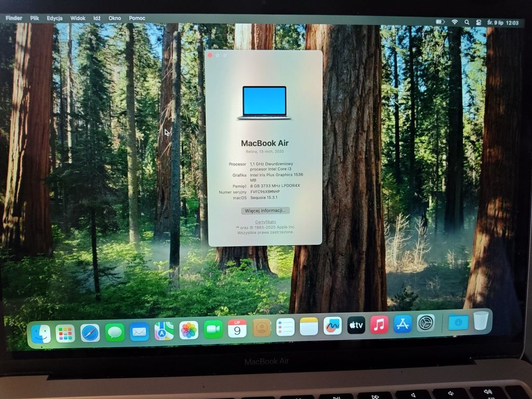The height and width of the screenshot is (399, 532).
Task: Close the About This Mac window
Action: point(210,55)
